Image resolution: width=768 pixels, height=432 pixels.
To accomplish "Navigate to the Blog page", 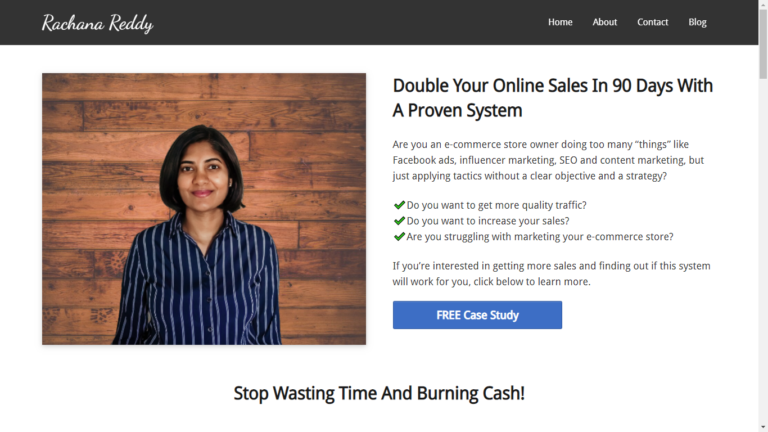I will [697, 22].
